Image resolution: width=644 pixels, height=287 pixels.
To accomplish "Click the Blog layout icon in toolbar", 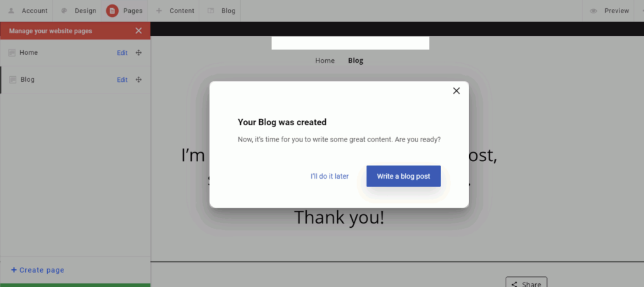I will 211,11.
